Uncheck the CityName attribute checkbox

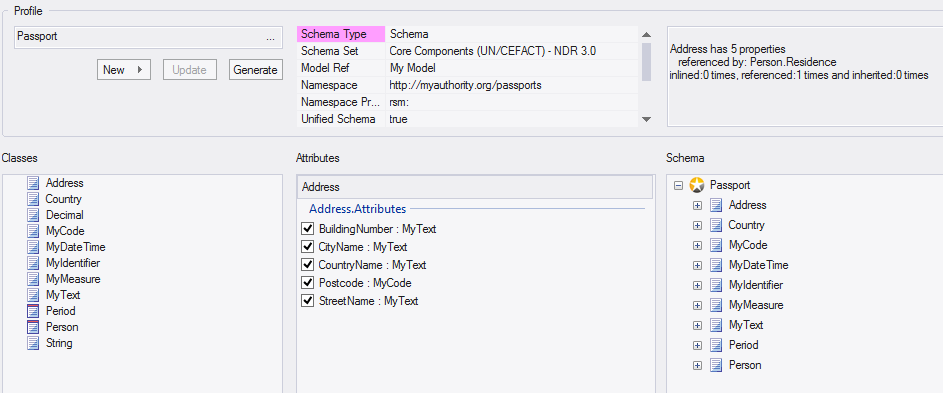(308, 247)
